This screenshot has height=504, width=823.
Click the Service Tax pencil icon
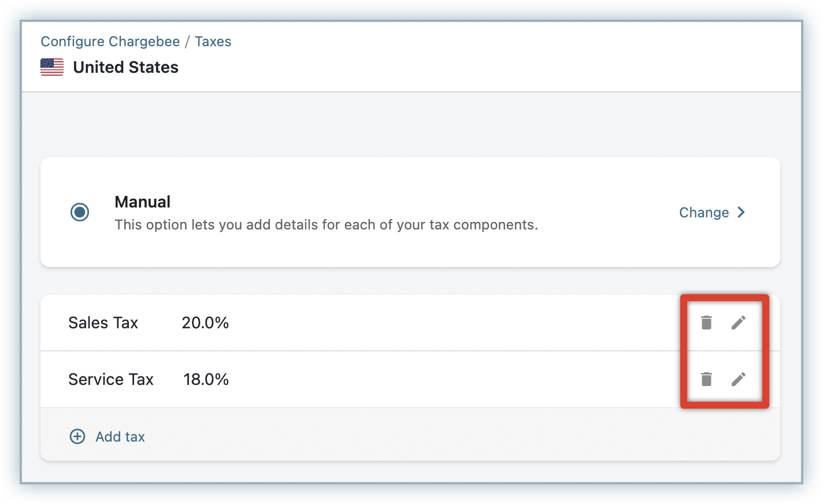pyautogui.click(x=739, y=379)
